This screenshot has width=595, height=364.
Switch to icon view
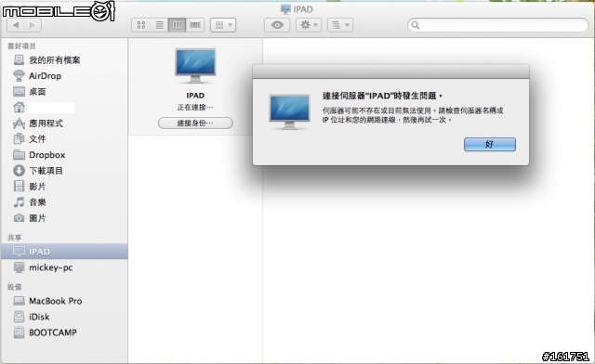click(141, 25)
